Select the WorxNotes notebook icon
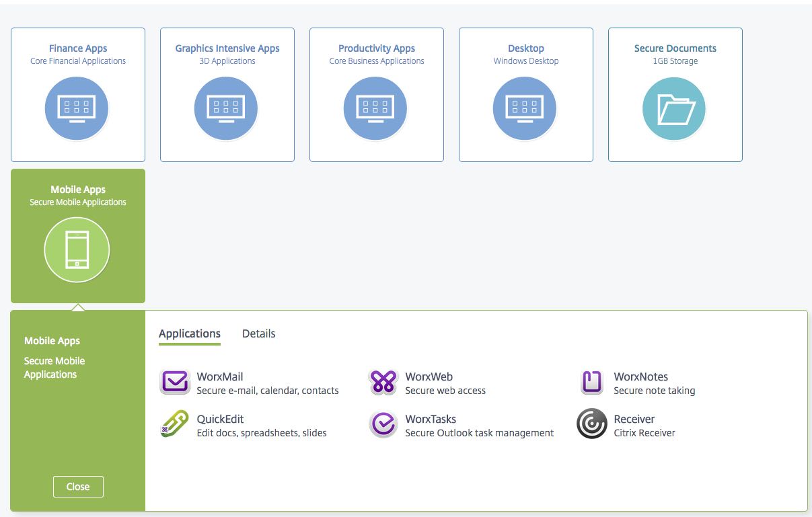The width and height of the screenshot is (812, 517). [x=592, y=383]
